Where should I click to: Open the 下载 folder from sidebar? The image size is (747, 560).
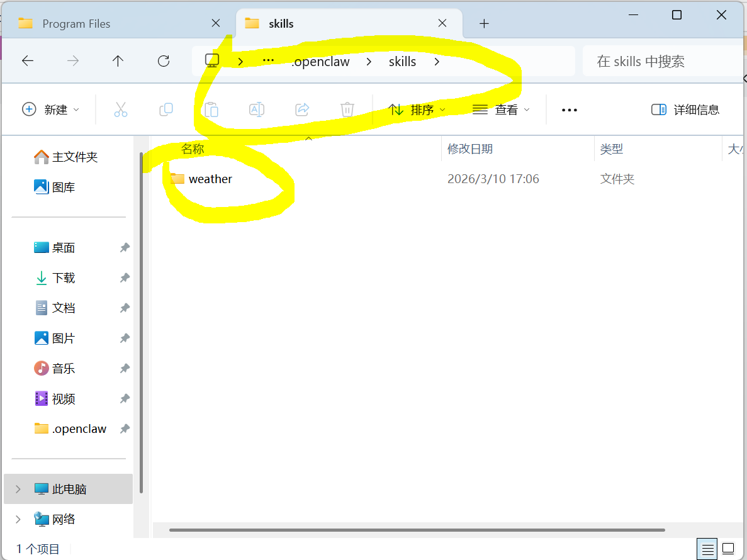click(x=63, y=277)
